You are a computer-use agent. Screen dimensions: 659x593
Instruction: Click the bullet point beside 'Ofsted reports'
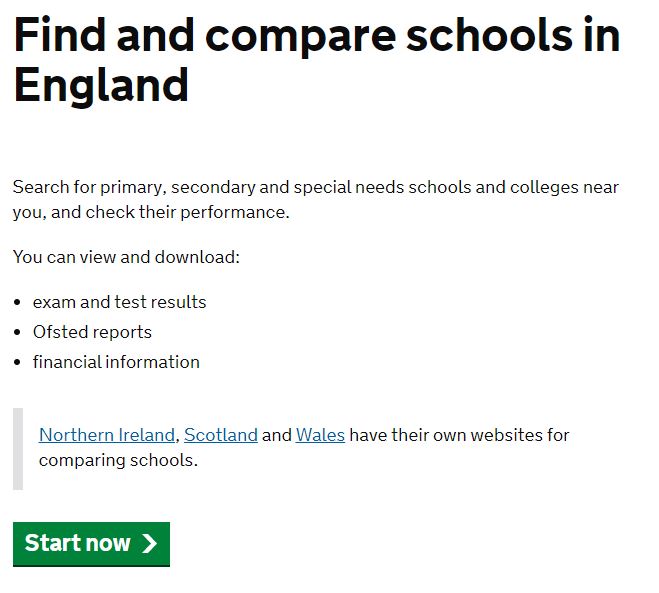pyautogui.click(x=18, y=332)
